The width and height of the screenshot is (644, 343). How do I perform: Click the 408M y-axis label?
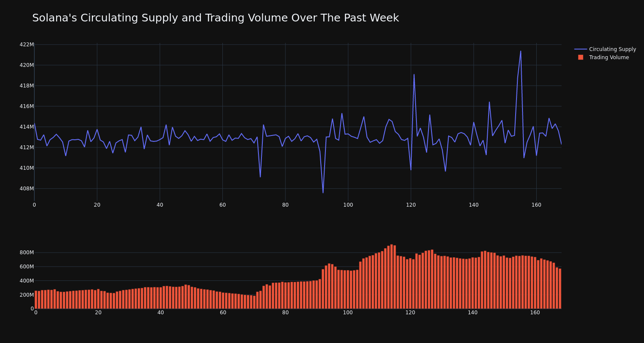pos(27,189)
